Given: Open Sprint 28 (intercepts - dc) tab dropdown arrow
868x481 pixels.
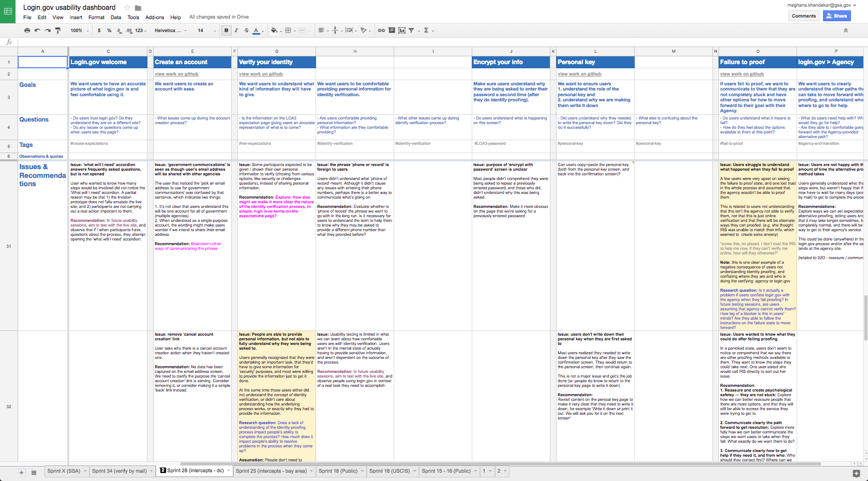Looking at the screenshot, I should click(x=229, y=471).
